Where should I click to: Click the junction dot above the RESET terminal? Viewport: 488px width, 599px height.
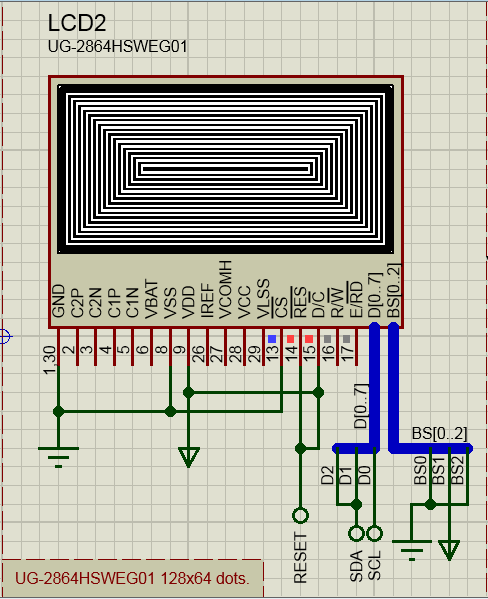click(301, 449)
